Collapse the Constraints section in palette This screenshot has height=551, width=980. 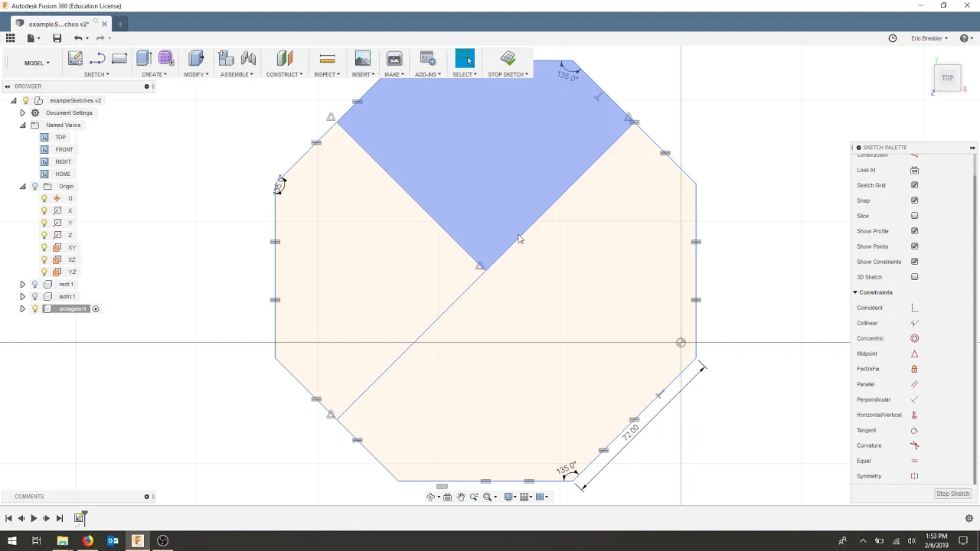[x=855, y=292]
